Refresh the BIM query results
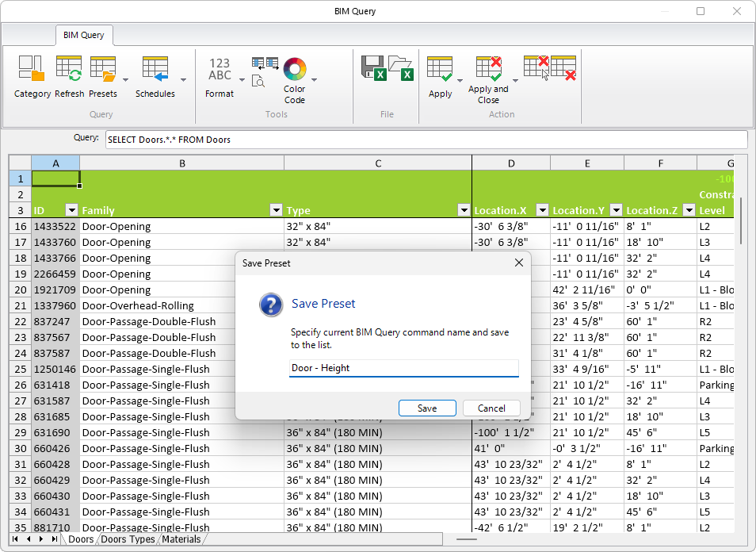756x552 pixels. click(x=69, y=67)
